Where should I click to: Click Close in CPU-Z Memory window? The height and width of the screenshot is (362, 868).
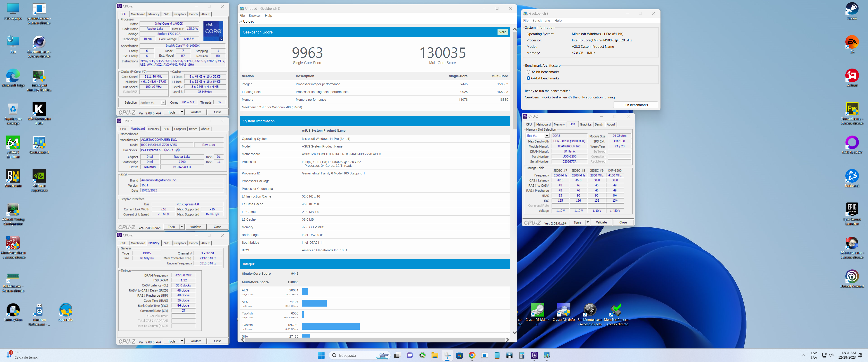pyautogui.click(x=218, y=341)
